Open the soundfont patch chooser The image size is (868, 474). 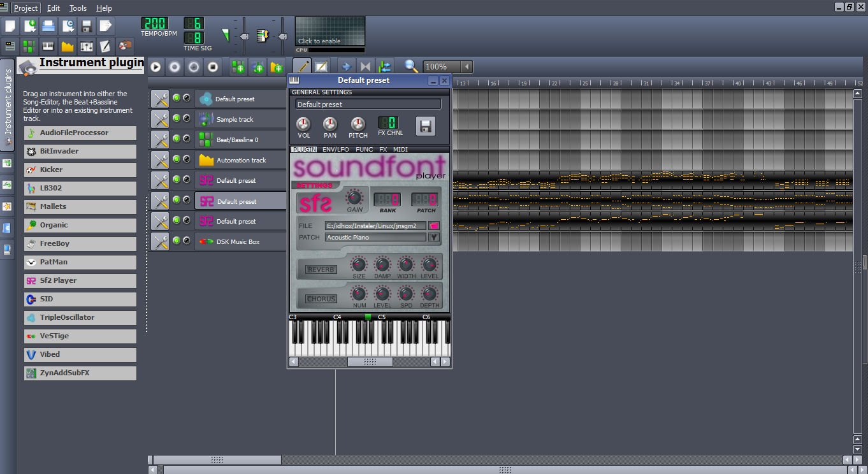click(x=435, y=238)
